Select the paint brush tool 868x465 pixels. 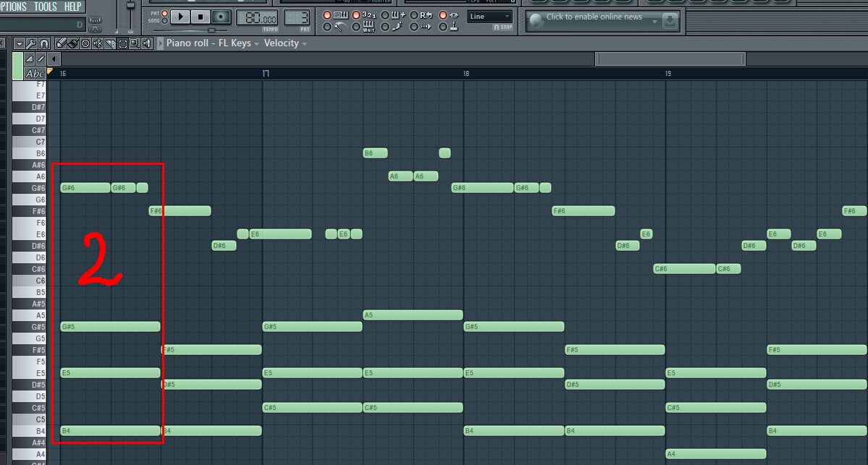pos(73,43)
